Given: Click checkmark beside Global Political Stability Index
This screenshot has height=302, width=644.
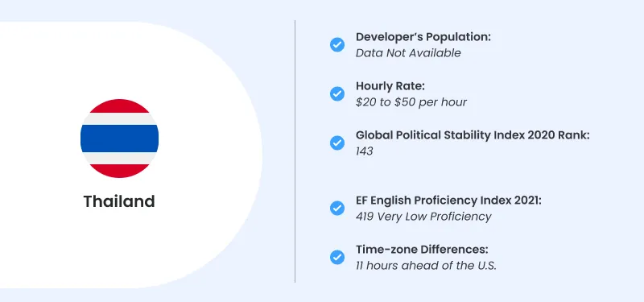Looking at the screenshot, I should (x=337, y=143).
